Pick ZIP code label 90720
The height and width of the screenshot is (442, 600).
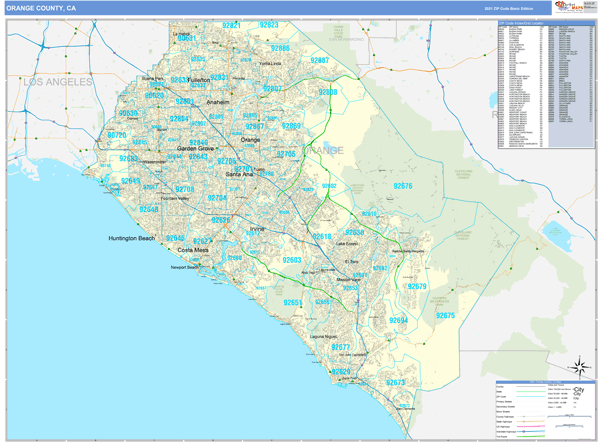point(117,135)
